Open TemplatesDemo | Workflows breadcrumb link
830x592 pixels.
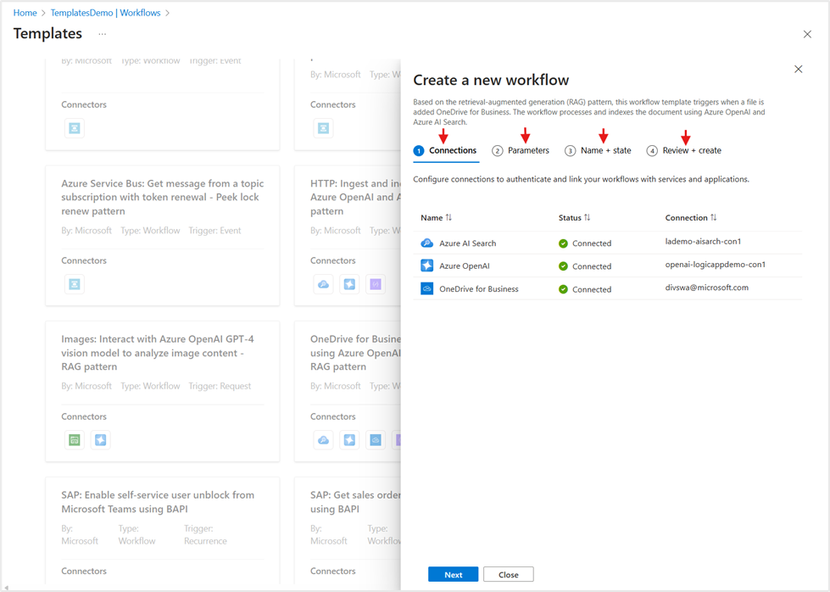pyautogui.click(x=105, y=13)
